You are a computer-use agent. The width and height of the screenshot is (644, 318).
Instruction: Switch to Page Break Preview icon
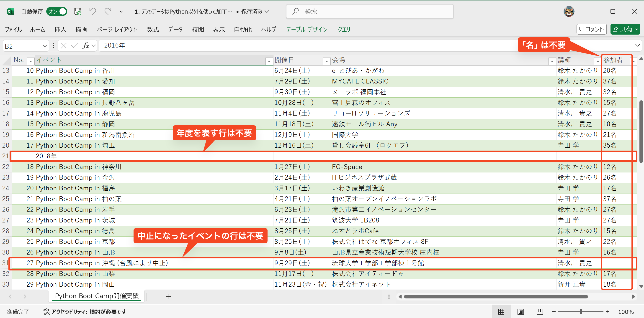[x=539, y=311]
